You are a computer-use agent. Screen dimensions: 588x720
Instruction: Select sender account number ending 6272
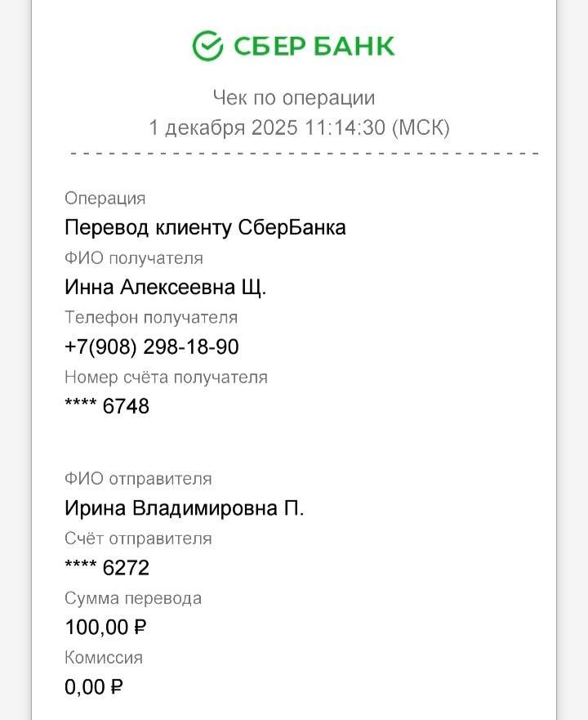(107, 568)
